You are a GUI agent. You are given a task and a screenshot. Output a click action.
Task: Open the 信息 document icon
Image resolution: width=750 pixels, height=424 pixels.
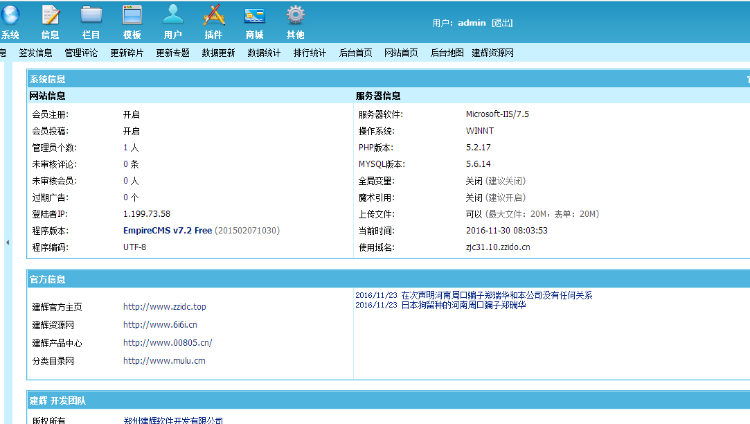coord(50,15)
